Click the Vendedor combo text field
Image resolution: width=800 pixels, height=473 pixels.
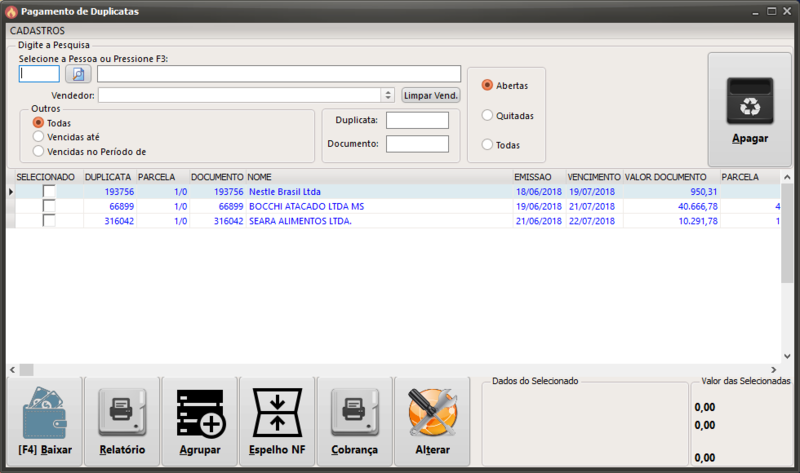pos(240,95)
